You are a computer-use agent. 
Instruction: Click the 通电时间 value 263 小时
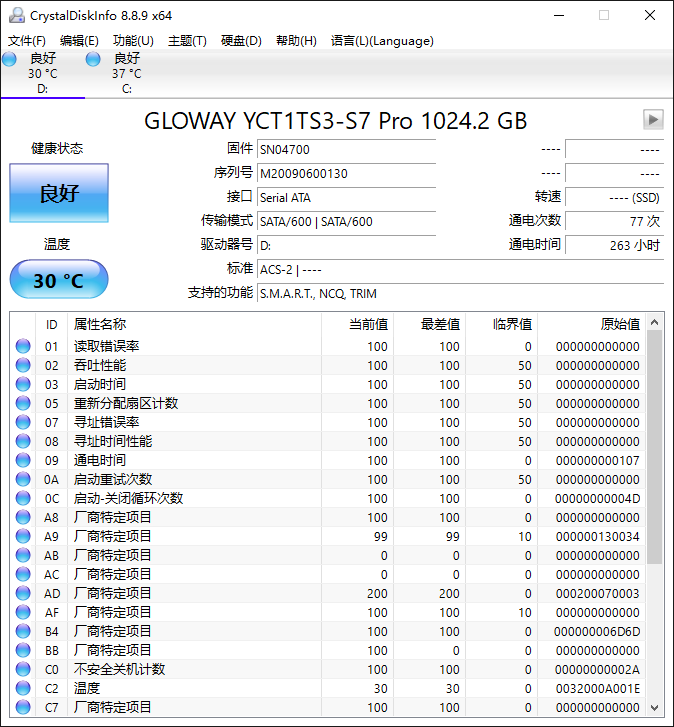[x=615, y=246]
